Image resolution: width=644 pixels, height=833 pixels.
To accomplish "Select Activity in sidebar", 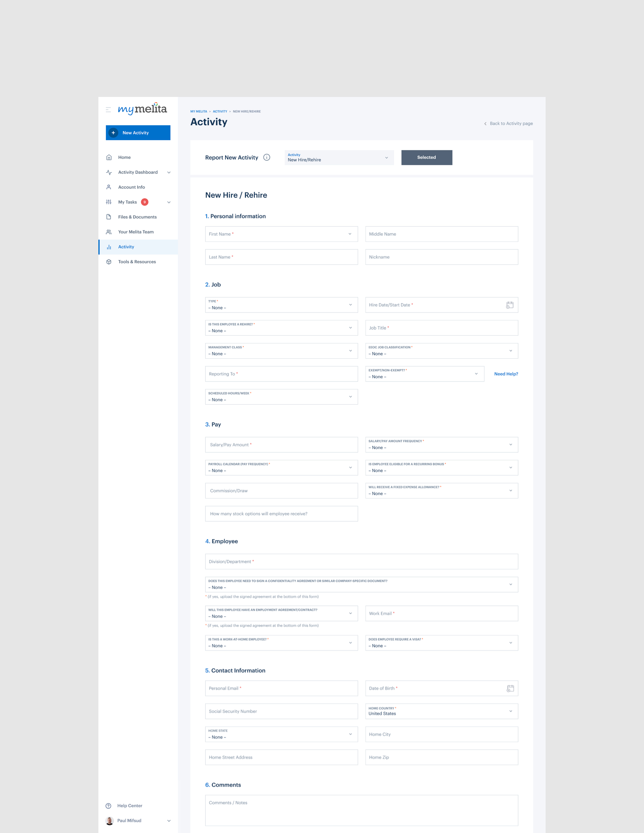I will (x=138, y=247).
